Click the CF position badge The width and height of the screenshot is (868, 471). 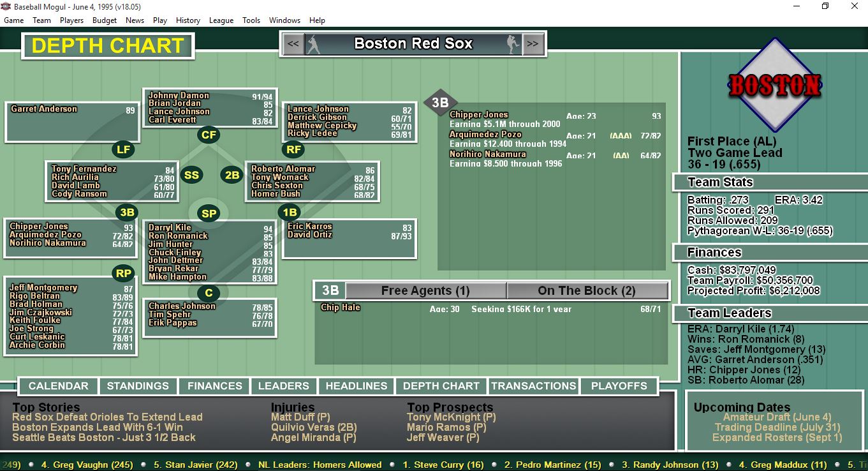tap(209, 135)
